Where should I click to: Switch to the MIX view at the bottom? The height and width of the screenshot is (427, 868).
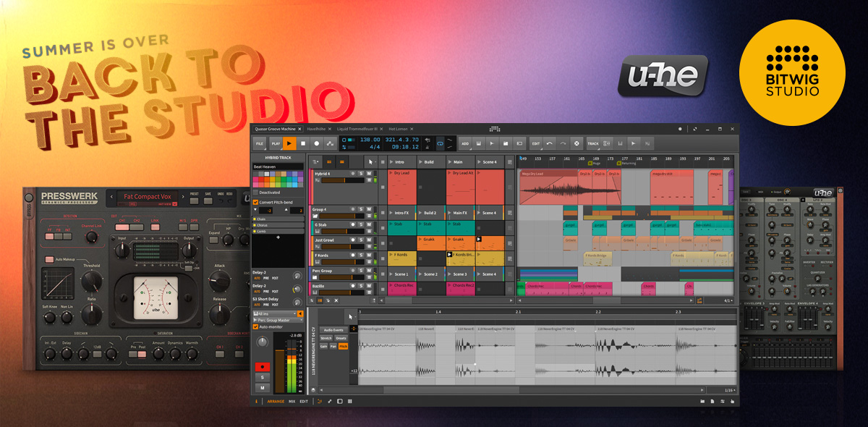pos(292,401)
